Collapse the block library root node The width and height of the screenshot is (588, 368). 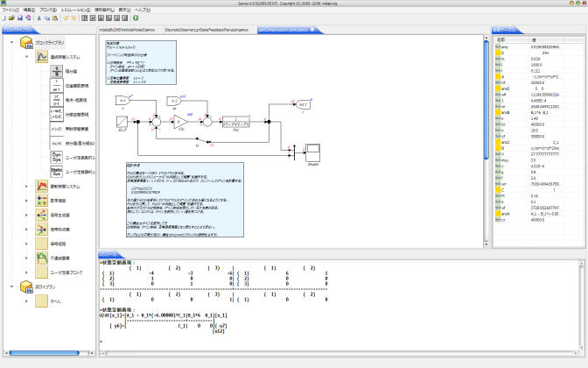click(11, 42)
